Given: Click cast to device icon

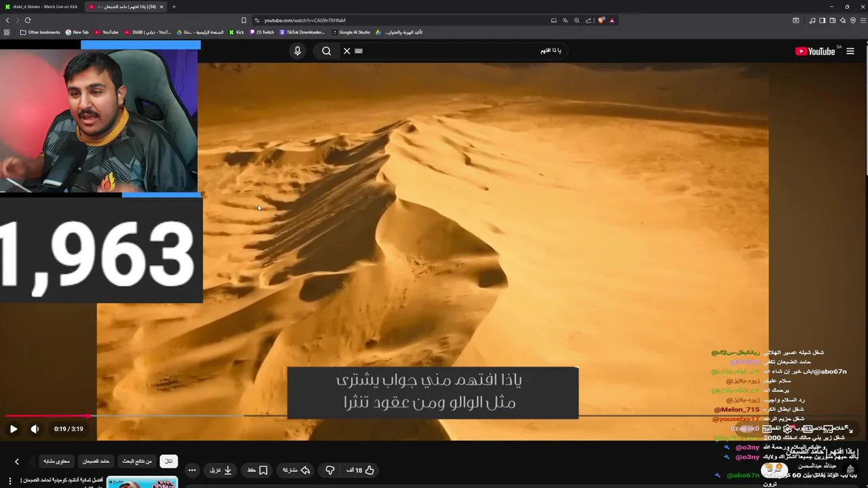Looking at the screenshot, I should pos(828,429).
